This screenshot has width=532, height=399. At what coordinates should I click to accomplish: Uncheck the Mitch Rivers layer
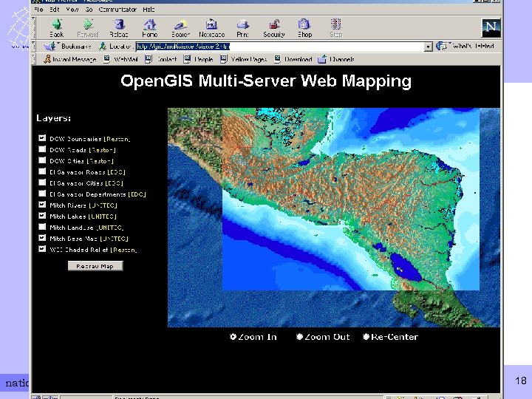[42, 205]
